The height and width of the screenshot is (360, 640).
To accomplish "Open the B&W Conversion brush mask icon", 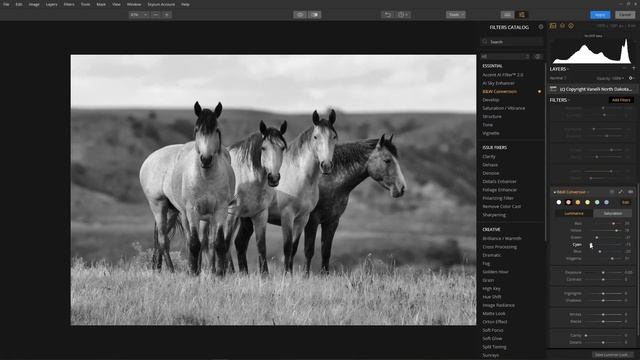I will (x=621, y=192).
